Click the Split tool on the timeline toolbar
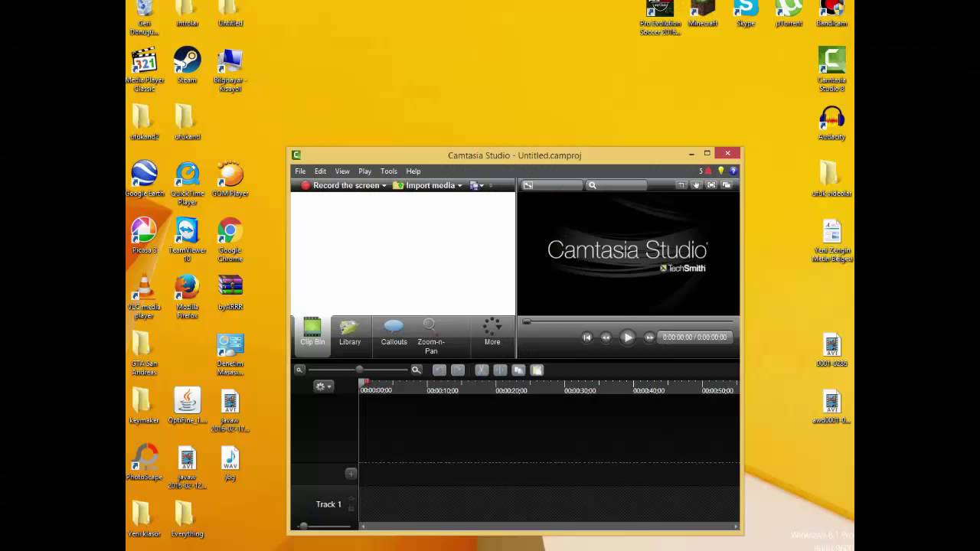 tap(500, 370)
